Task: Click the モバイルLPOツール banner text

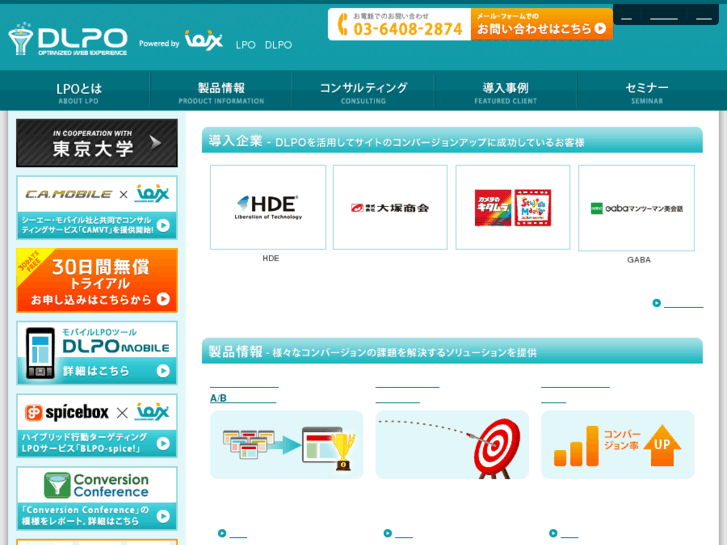Action: 99,332
